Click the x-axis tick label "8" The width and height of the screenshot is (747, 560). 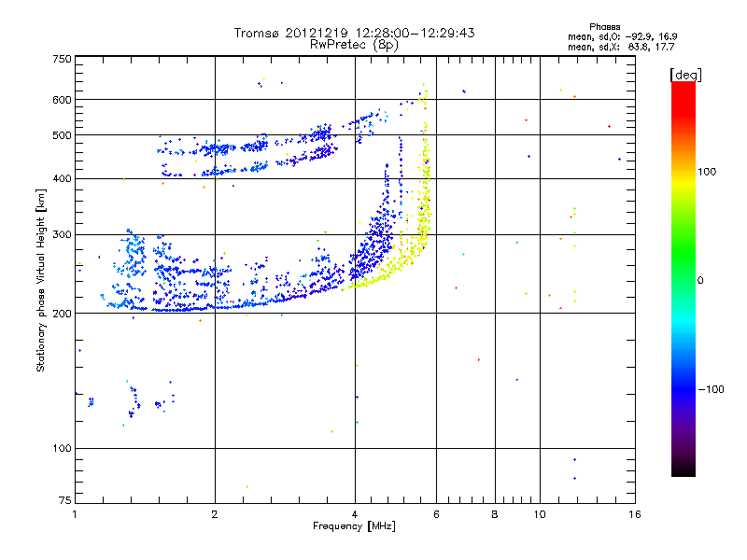click(495, 514)
